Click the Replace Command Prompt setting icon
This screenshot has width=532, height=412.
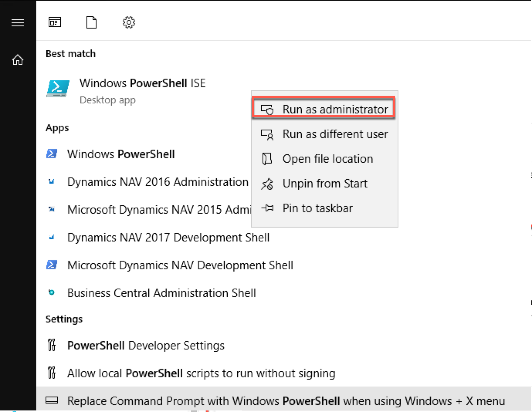52,400
